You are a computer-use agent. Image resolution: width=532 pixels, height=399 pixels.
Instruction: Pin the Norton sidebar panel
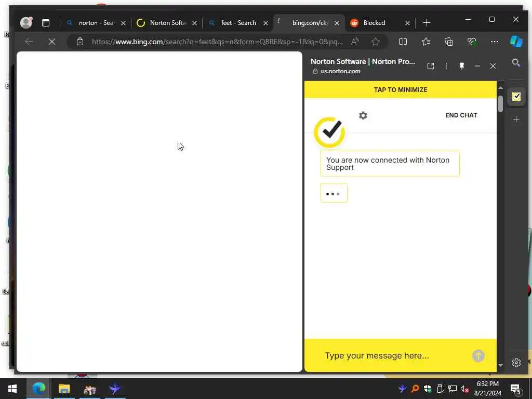462,66
